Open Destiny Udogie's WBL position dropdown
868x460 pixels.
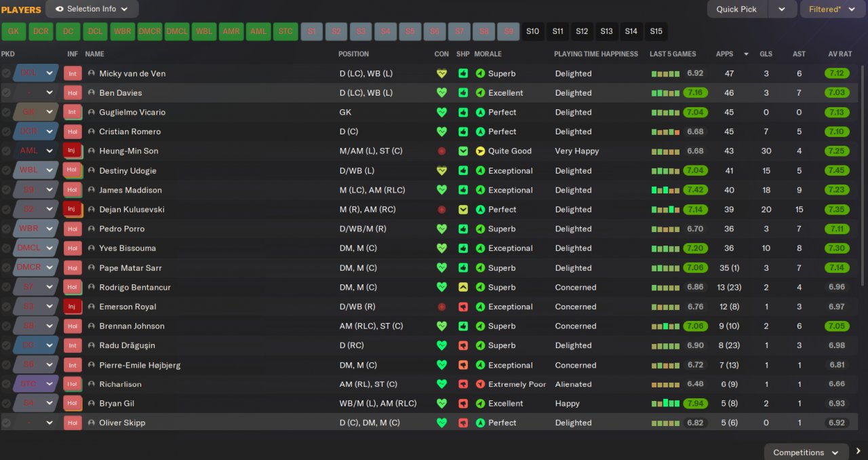[x=37, y=170]
